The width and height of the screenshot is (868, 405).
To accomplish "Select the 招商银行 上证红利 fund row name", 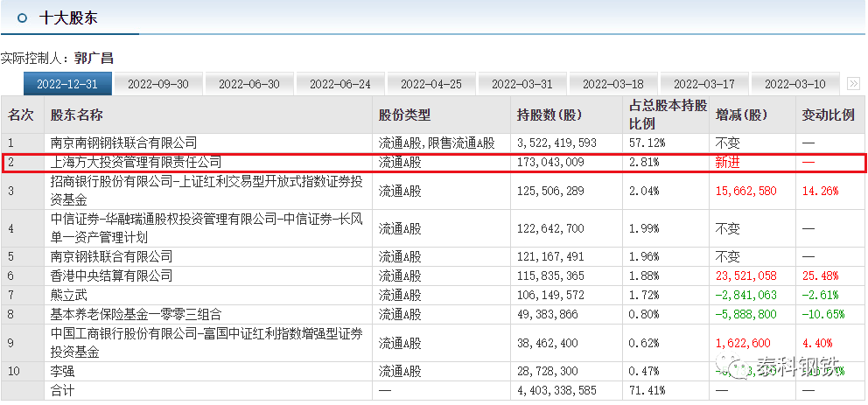I will pyautogui.click(x=207, y=191).
